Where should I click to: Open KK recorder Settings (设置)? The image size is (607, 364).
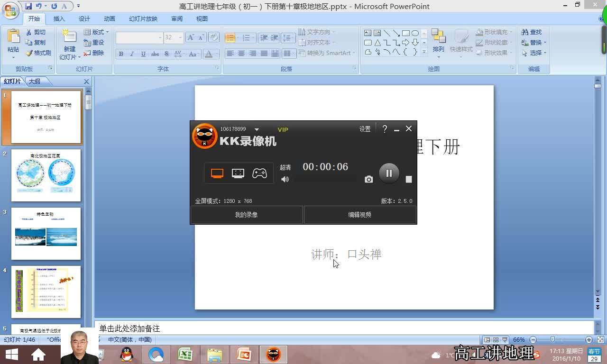(365, 129)
